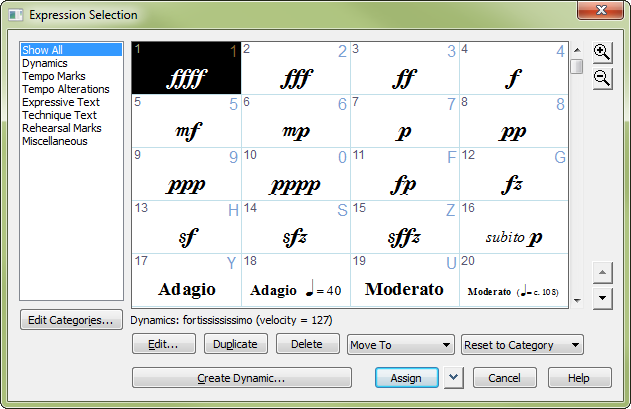Select the subito p expression cell
This screenshot has width=631, height=409.
tap(514, 227)
